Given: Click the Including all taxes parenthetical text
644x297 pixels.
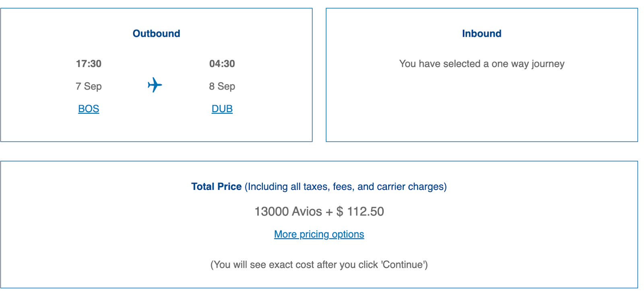Looking at the screenshot, I should point(345,187).
